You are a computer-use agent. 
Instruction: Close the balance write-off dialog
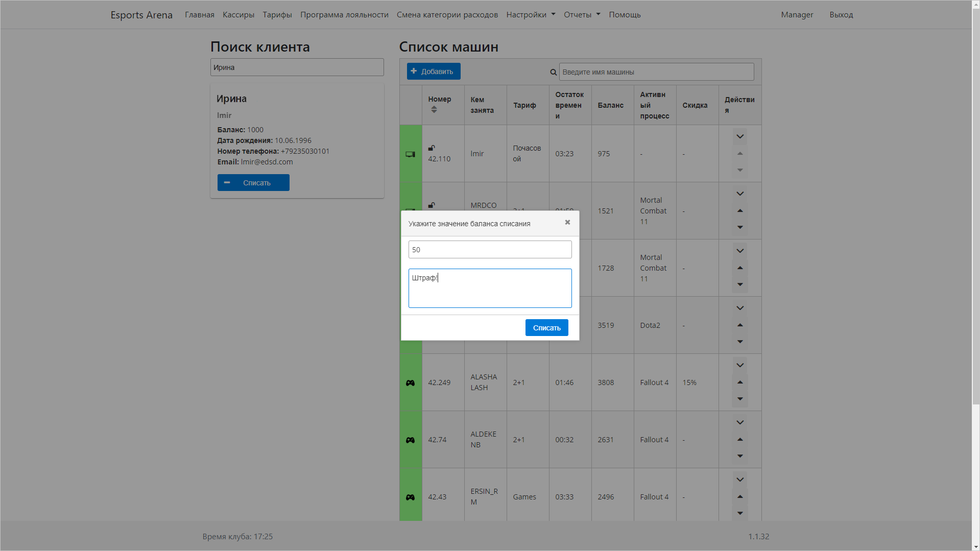tap(567, 222)
